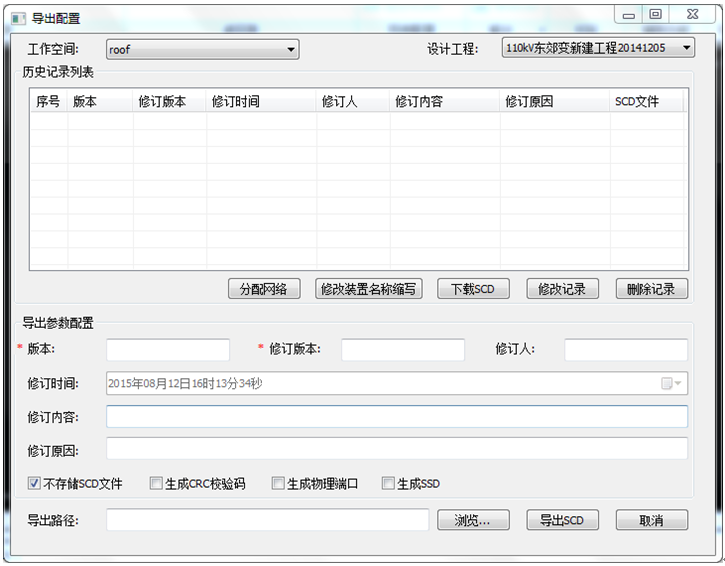
Task: Tick the 生成SSD checkbox
Action: 388,484
